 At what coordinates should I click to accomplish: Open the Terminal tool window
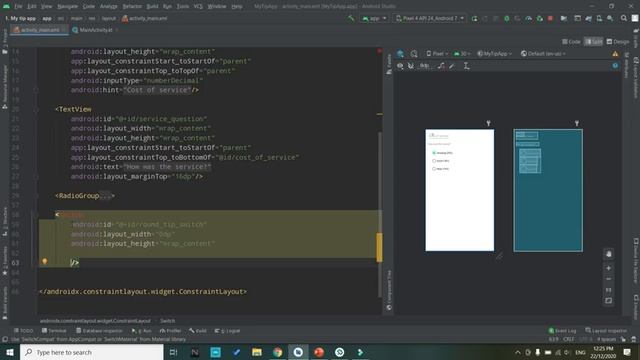(x=54, y=331)
